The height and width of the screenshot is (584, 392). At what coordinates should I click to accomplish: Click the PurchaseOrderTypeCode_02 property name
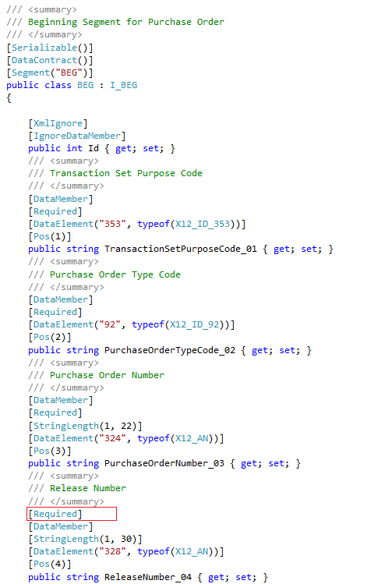170,350
